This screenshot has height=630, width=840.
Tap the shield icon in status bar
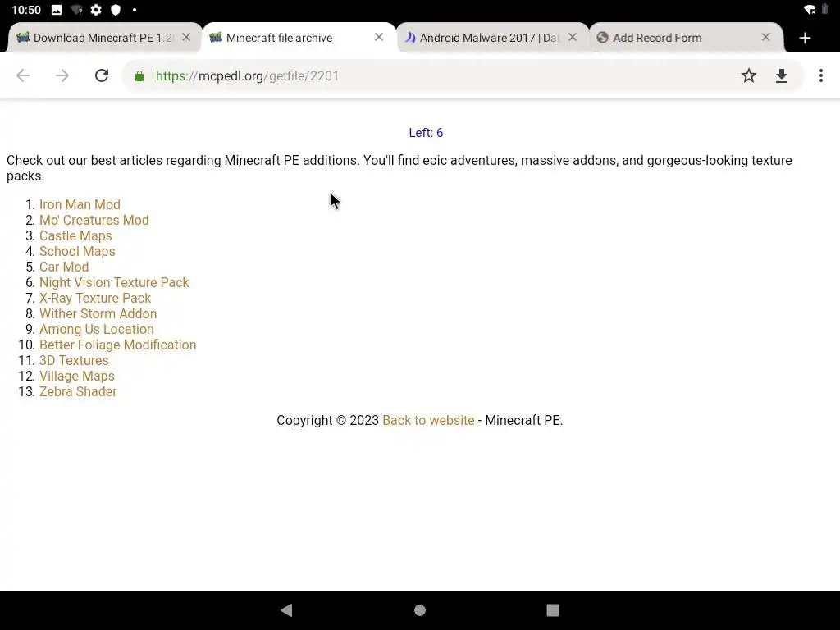click(x=115, y=10)
